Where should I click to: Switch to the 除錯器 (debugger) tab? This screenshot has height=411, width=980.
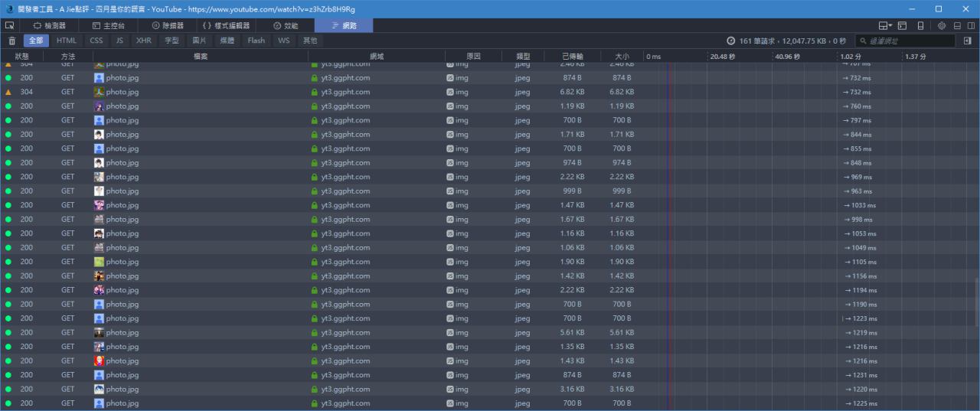(x=167, y=25)
